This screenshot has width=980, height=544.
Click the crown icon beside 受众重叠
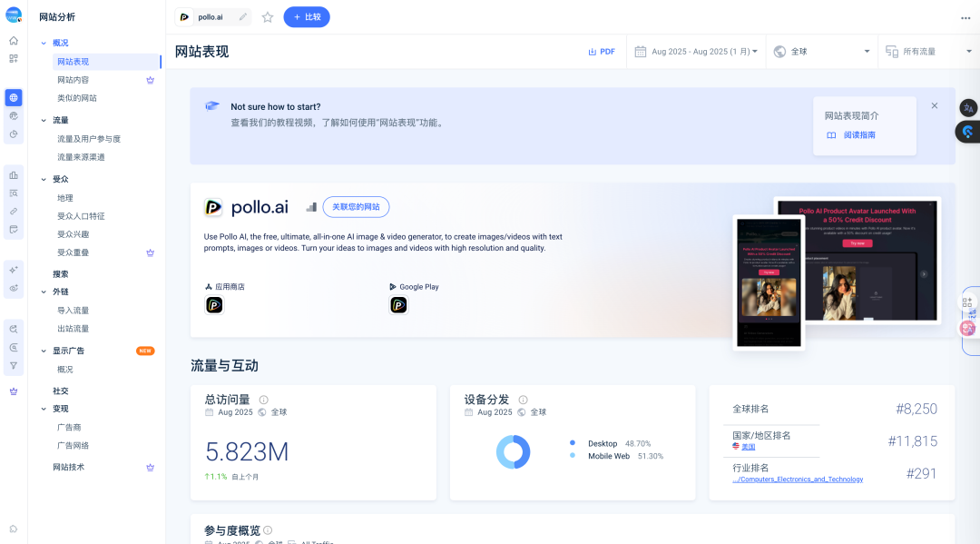150,252
